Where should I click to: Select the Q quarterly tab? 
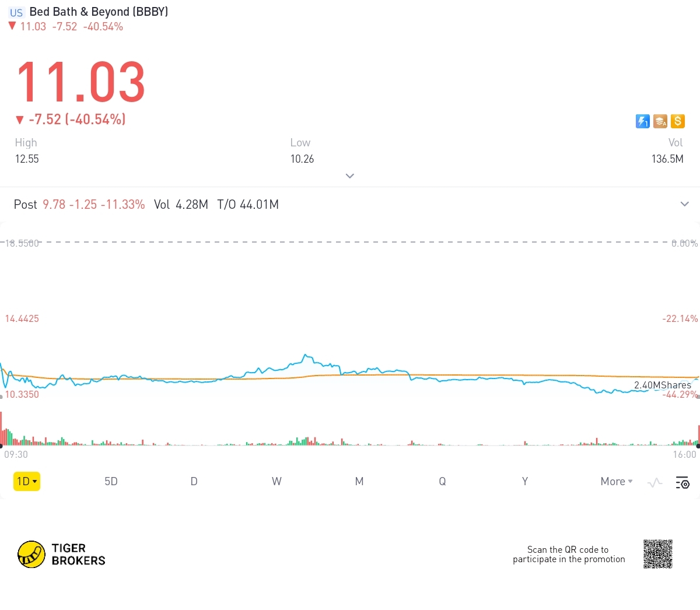click(442, 481)
